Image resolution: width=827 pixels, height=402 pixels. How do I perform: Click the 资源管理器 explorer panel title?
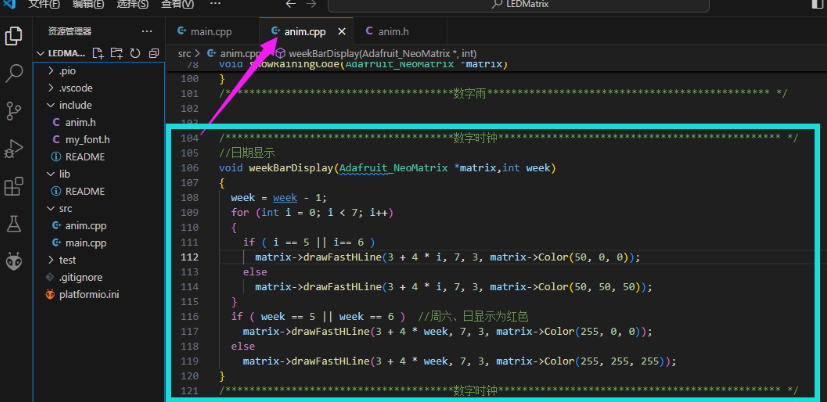[70, 31]
